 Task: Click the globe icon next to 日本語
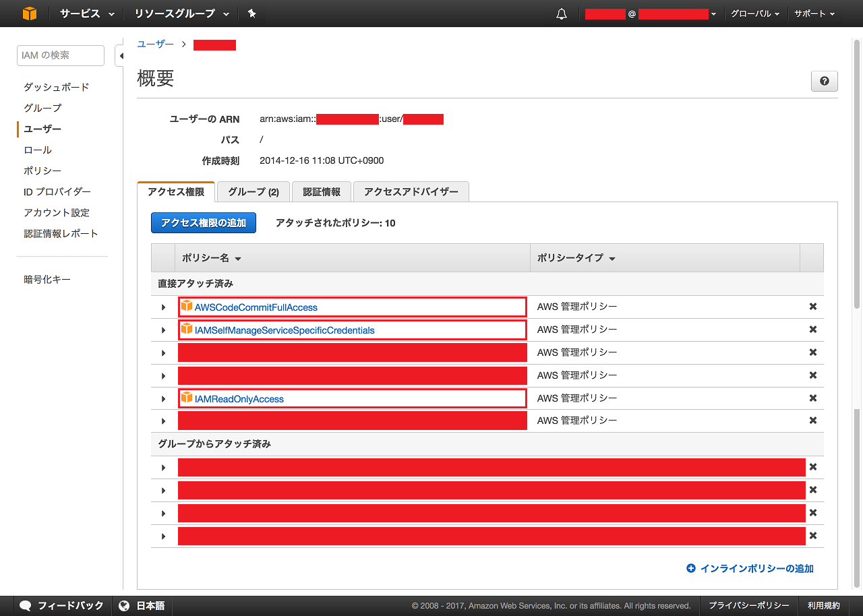tap(125, 605)
